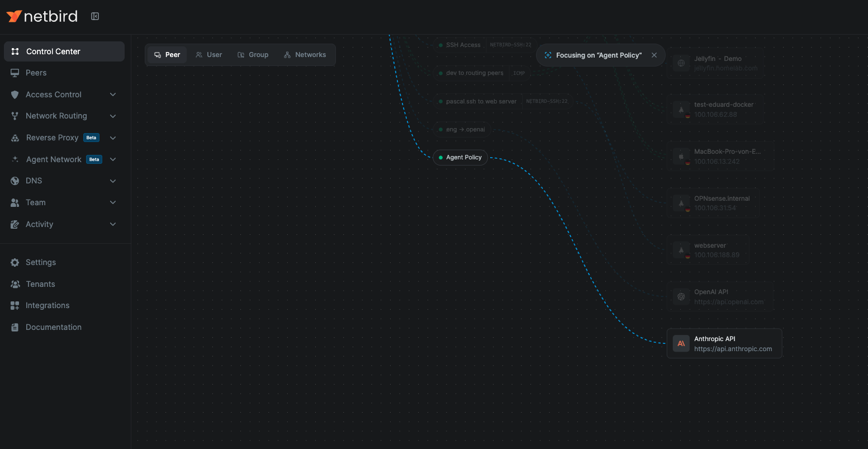Click the NetBird logo
Image resolution: width=868 pixels, height=449 pixels.
point(42,16)
